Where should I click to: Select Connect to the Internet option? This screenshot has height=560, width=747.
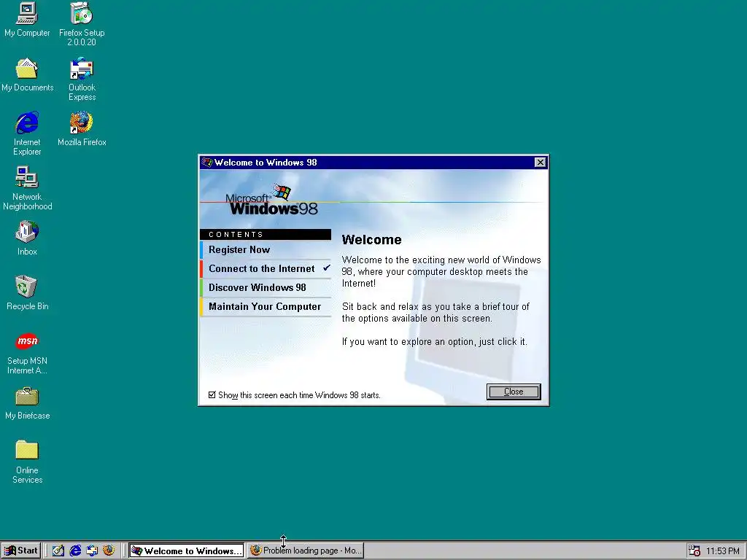(x=266, y=268)
